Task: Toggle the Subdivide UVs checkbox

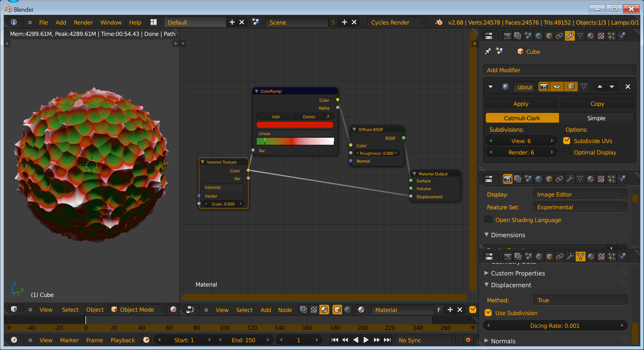Action: [x=567, y=141]
